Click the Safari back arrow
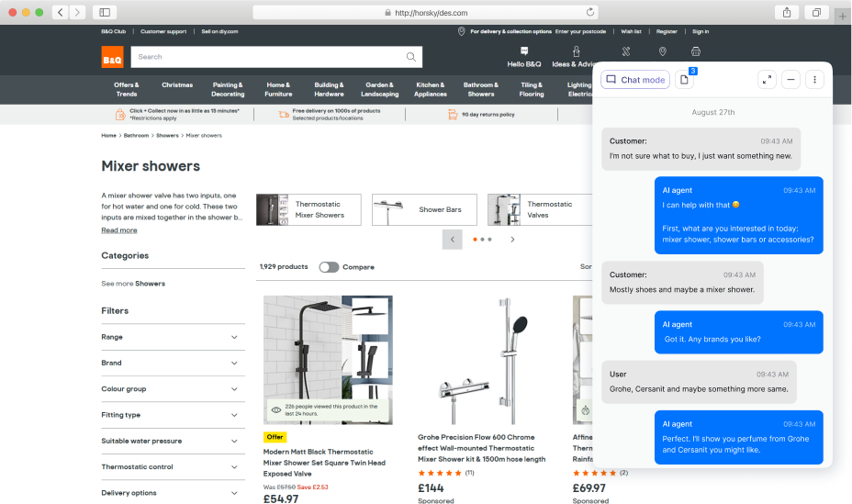 click(61, 13)
